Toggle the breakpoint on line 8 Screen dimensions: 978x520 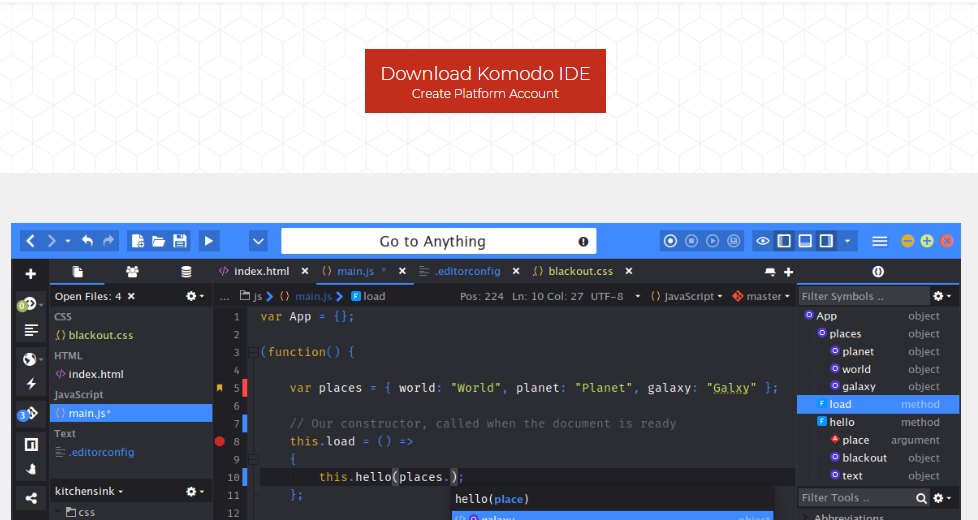220,441
